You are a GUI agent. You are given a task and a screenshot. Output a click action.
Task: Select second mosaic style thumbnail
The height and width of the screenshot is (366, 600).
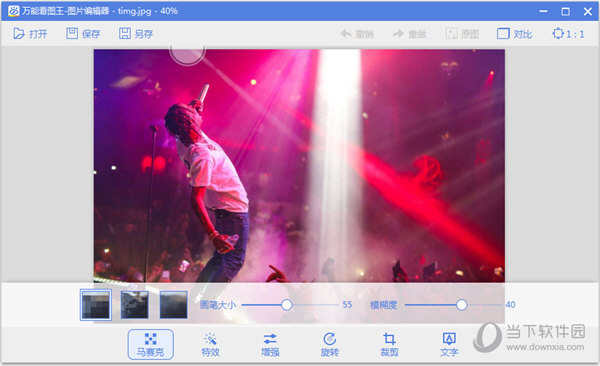(x=135, y=305)
